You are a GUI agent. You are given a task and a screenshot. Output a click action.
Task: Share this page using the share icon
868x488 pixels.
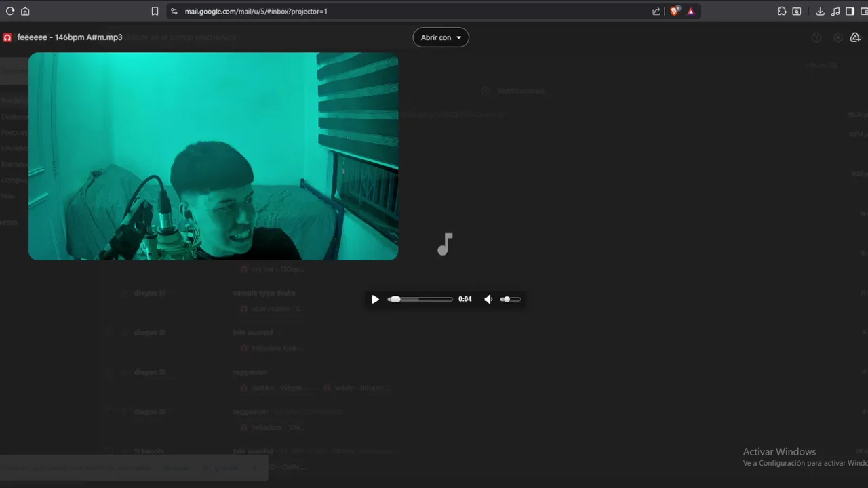click(656, 11)
